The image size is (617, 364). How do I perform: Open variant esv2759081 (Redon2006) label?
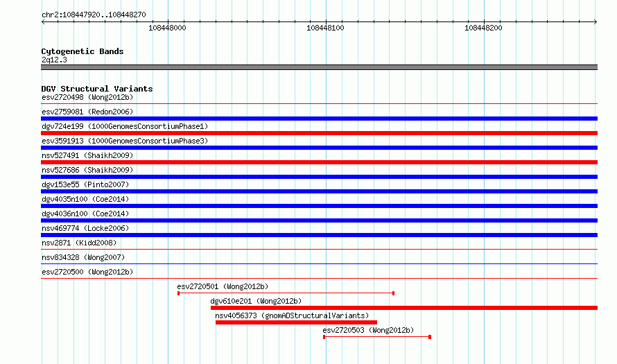(87, 112)
